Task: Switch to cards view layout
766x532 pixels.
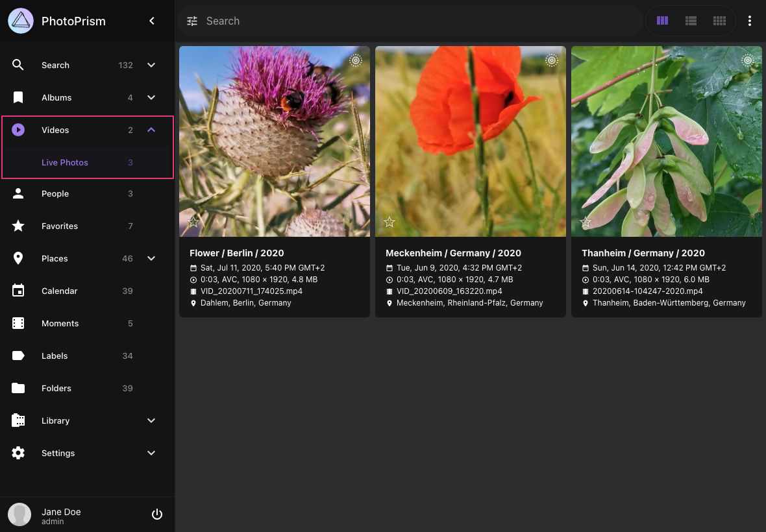Action: [662, 21]
